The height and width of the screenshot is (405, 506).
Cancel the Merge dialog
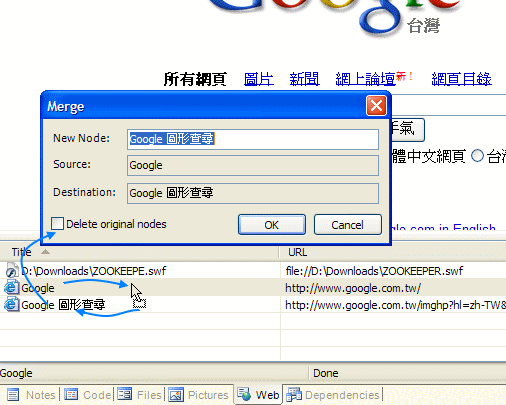coord(347,225)
